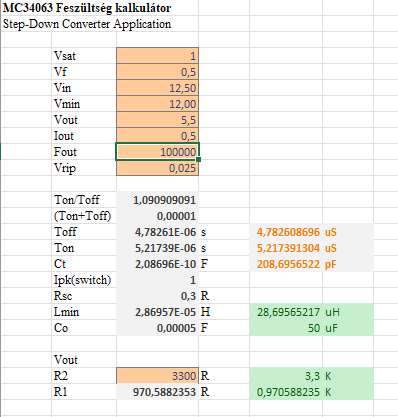398x417 pixels.
Task: Click the Co label cell
Action: point(84,328)
